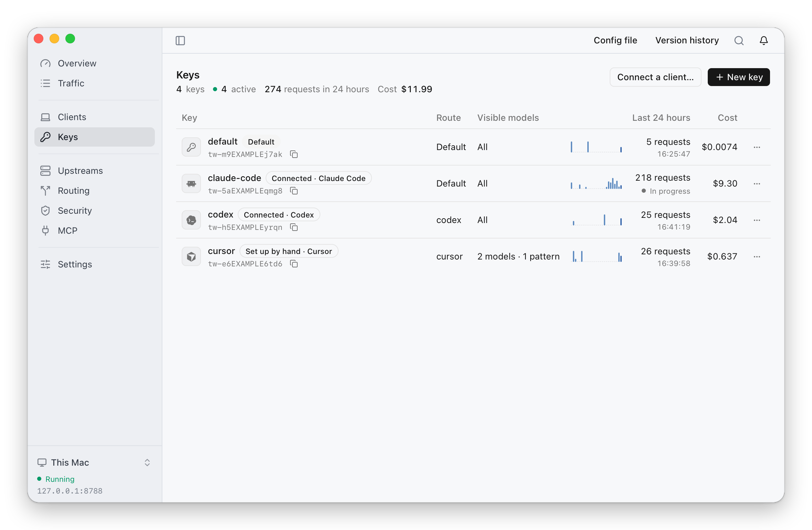Click the Connected · Claude Code badge
This screenshot has height=530, width=812.
click(x=319, y=178)
